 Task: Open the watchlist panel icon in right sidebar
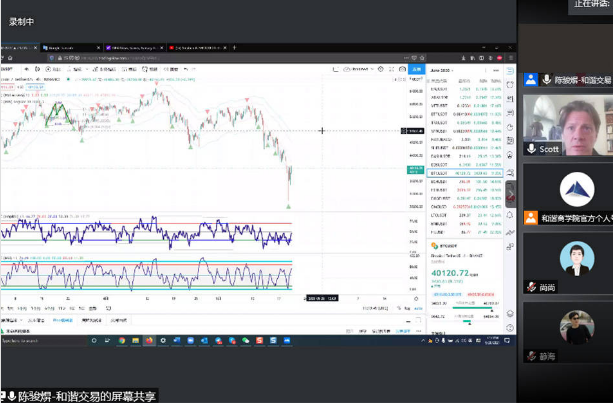coord(511,69)
